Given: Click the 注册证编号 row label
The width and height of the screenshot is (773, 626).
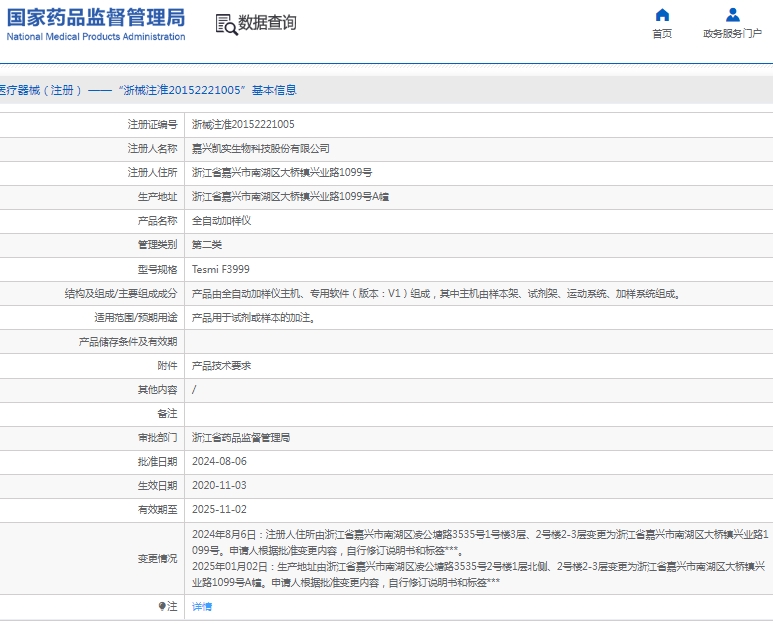Looking at the screenshot, I should coord(152,124).
